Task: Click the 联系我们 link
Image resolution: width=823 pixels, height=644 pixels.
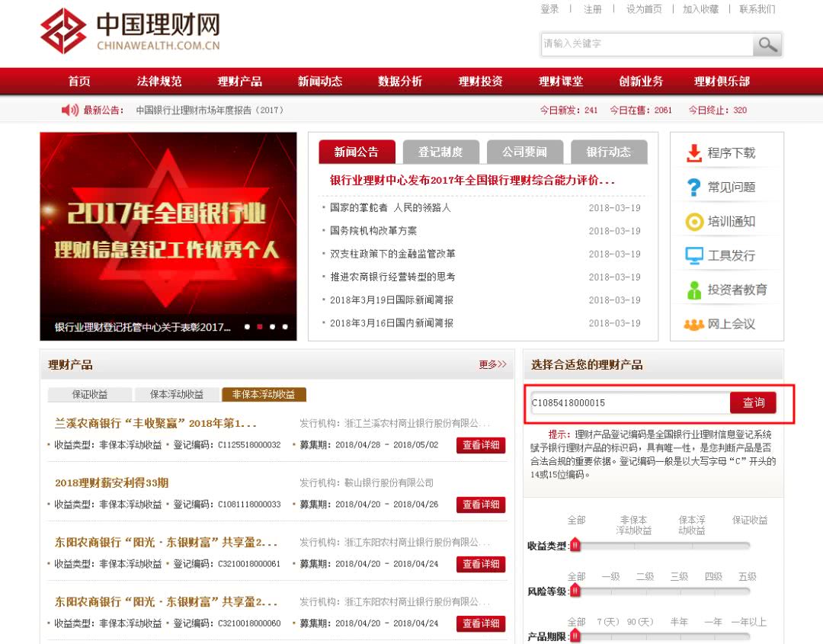Action: pyautogui.click(x=757, y=9)
